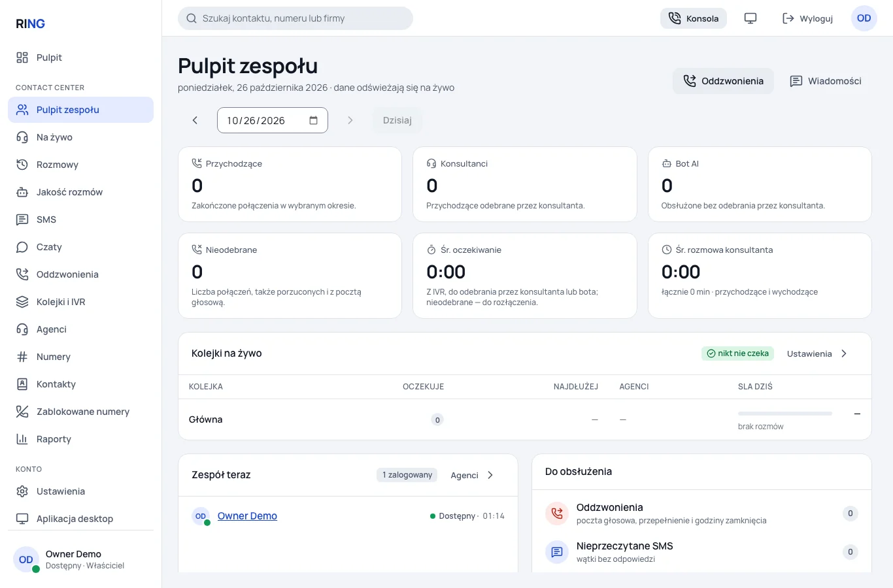Go to next day with right chevron
The width and height of the screenshot is (893, 588).
click(x=350, y=120)
